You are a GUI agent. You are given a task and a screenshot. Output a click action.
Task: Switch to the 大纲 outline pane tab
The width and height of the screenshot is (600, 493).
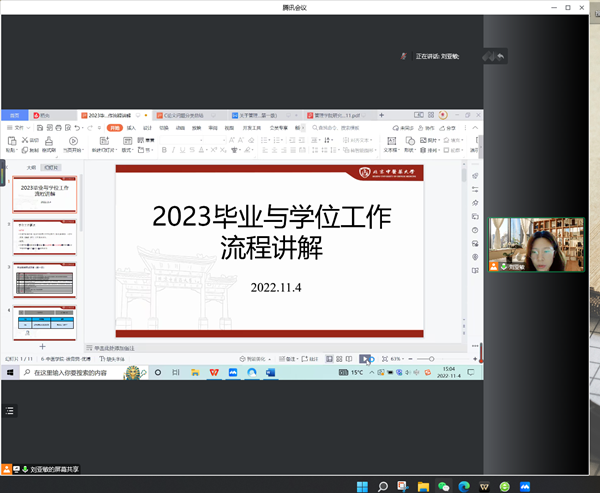pyautogui.click(x=31, y=168)
